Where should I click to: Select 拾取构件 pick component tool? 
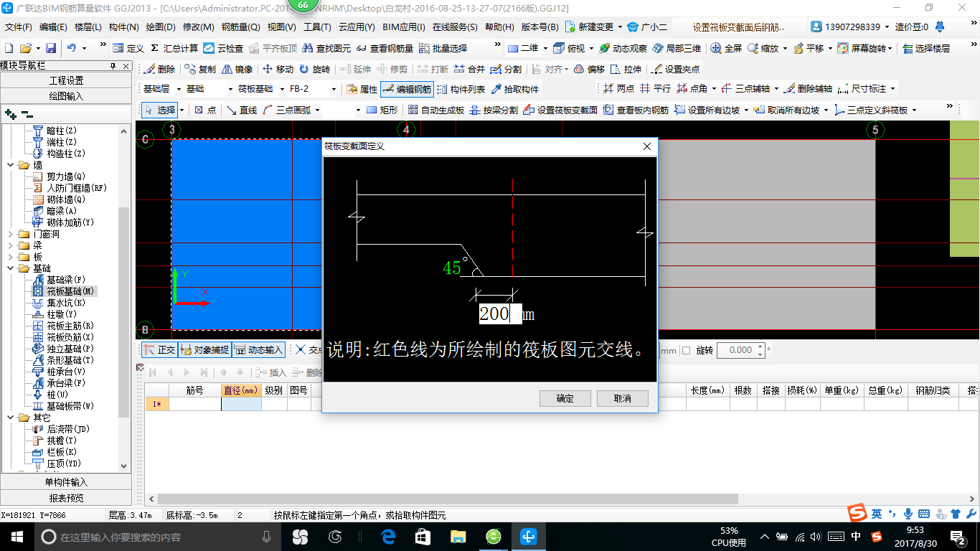click(x=515, y=90)
